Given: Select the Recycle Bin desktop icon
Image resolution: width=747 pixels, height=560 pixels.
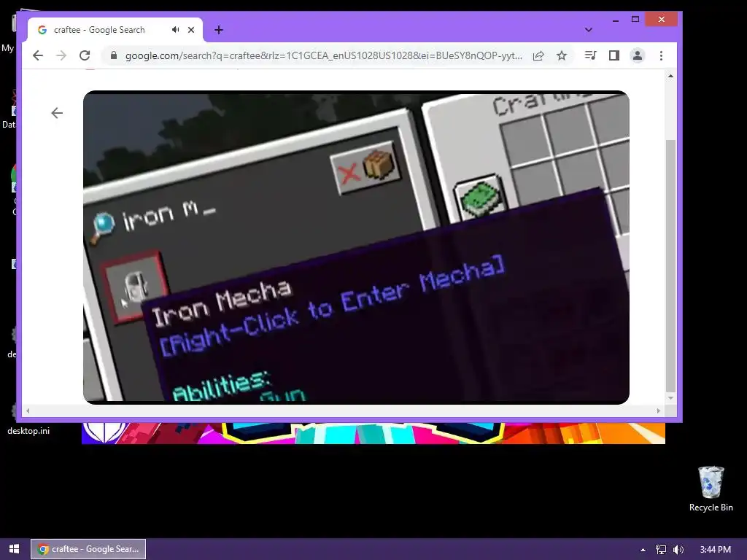Looking at the screenshot, I should point(711,489).
